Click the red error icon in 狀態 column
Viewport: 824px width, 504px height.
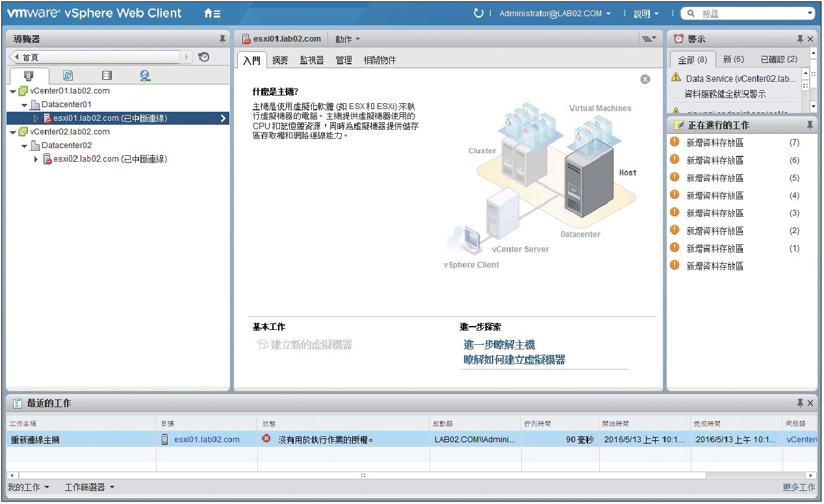[x=266, y=439]
